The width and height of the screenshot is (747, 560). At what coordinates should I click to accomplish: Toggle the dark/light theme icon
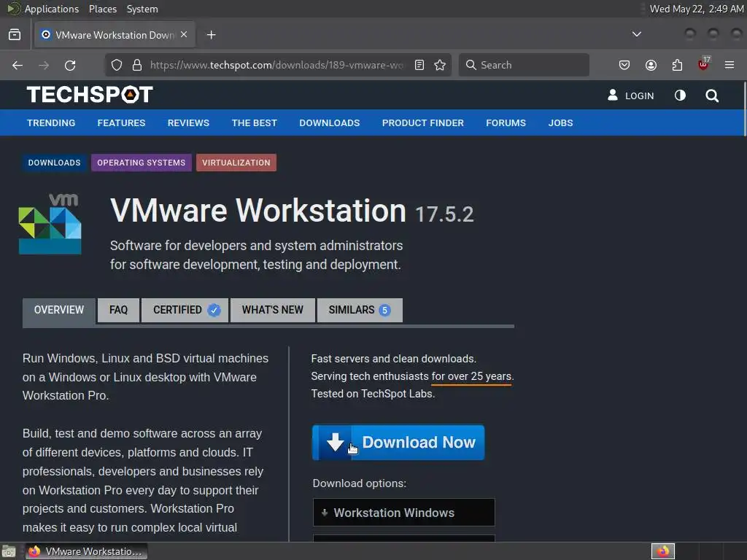pyautogui.click(x=681, y=96)
